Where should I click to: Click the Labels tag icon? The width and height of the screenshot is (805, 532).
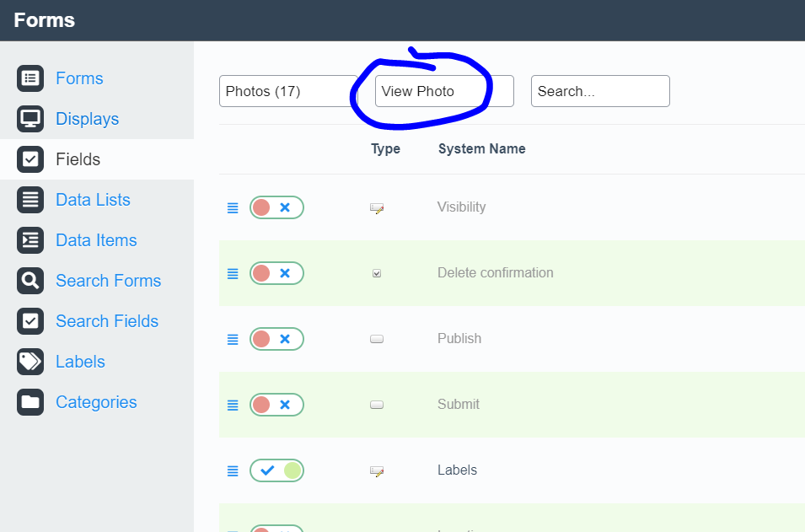point(30,362)
